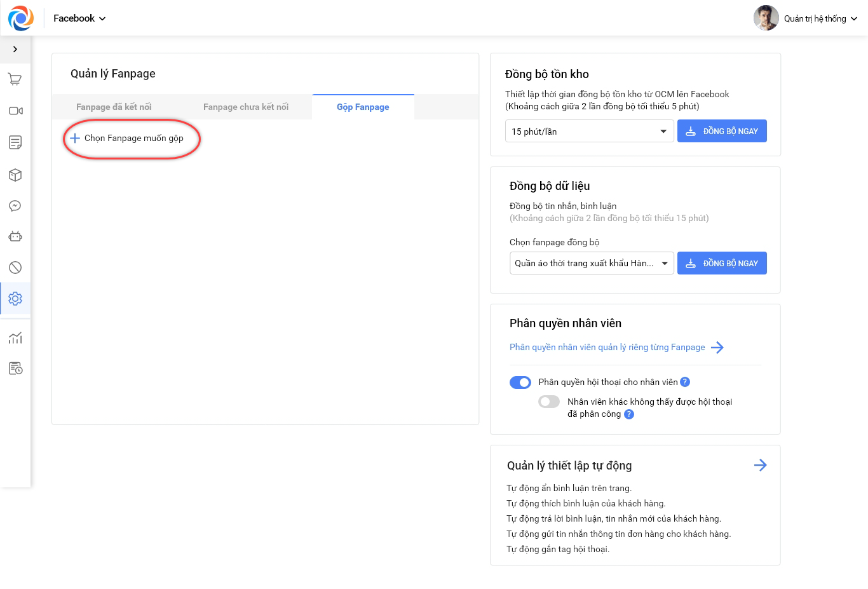Click the settings gear sidebar icon
Screen dimensions: 868x589
pos(15,299)
